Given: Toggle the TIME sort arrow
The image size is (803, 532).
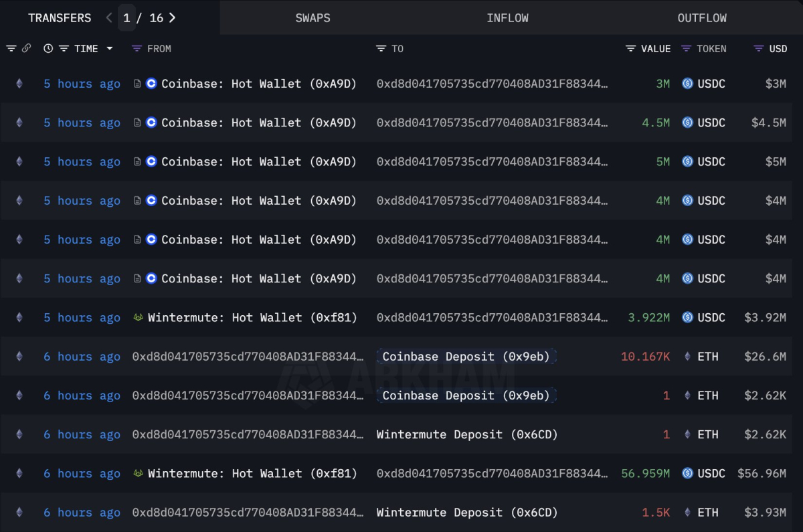Looking at the screenshot, I should [110, 49].
